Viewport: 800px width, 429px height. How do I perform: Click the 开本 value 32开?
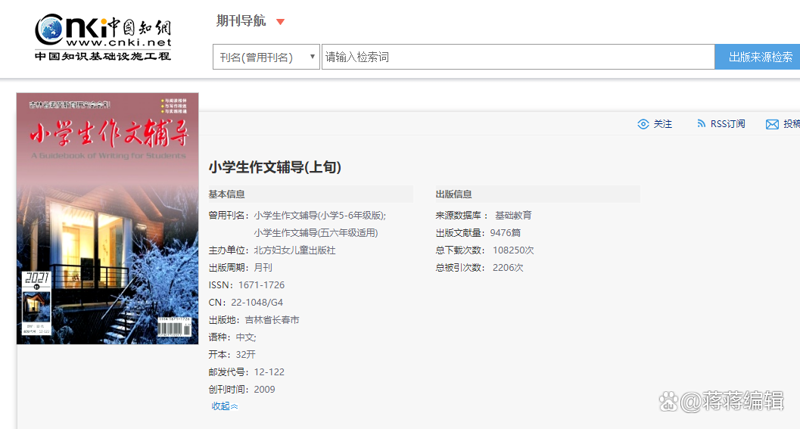pyautogui.click(x=245, y=355)
